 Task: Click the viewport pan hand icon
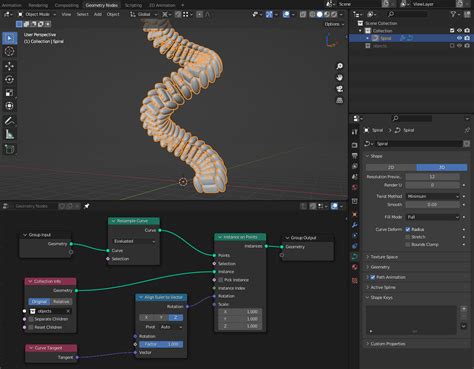click(x=339, y=77)
